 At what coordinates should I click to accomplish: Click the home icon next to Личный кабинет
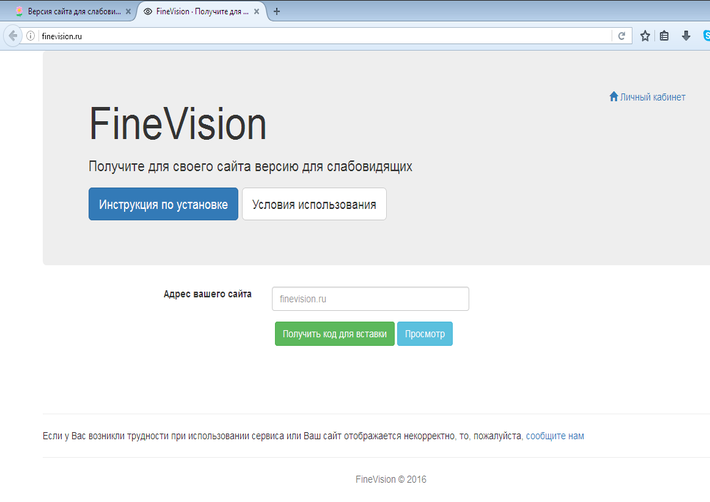coord(614,96)
